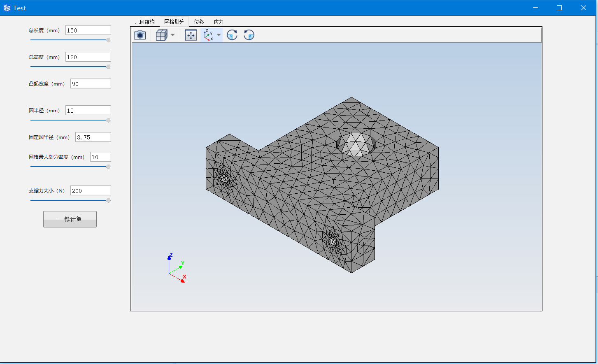Click the 总长度 slider handle
The image size is (598, 364).
108,40
